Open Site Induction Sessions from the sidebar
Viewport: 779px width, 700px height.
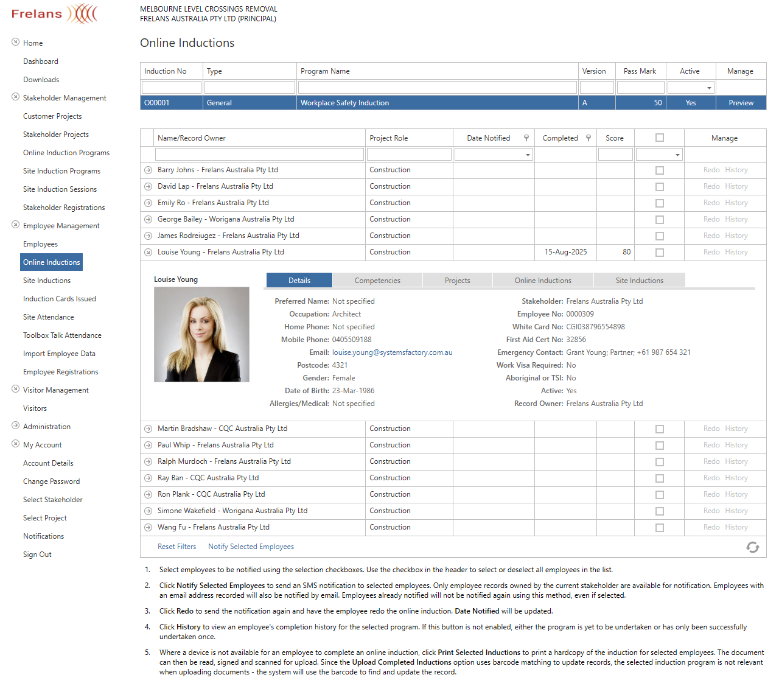point(60,189)
